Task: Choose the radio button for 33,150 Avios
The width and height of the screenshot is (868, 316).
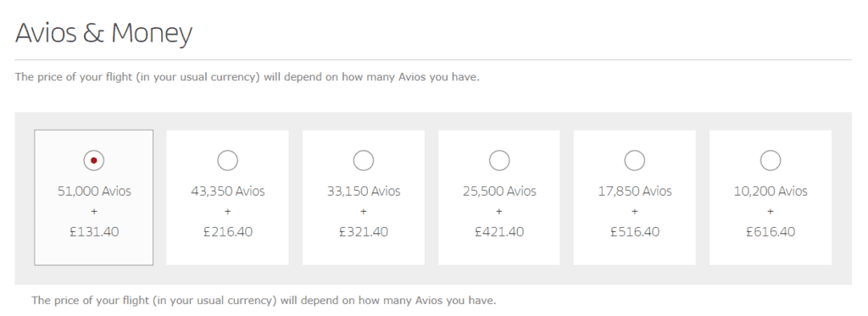Action: tap(363, 160)
